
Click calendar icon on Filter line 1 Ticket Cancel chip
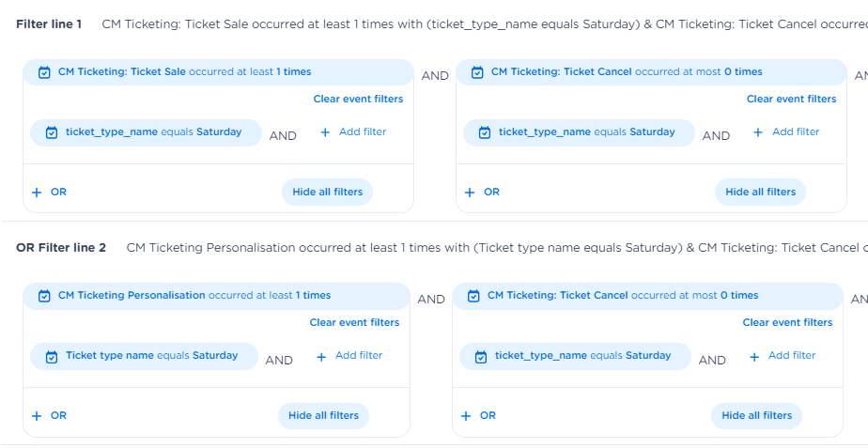point(477,72)
